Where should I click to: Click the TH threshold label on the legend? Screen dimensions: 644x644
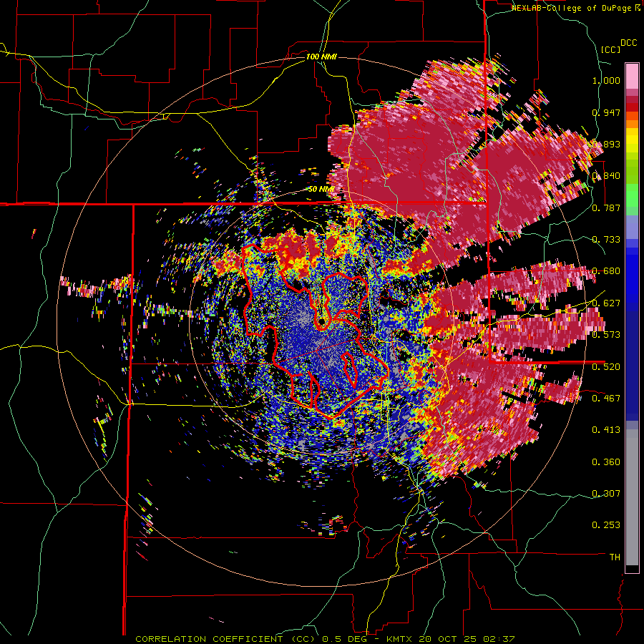(615, 557)
